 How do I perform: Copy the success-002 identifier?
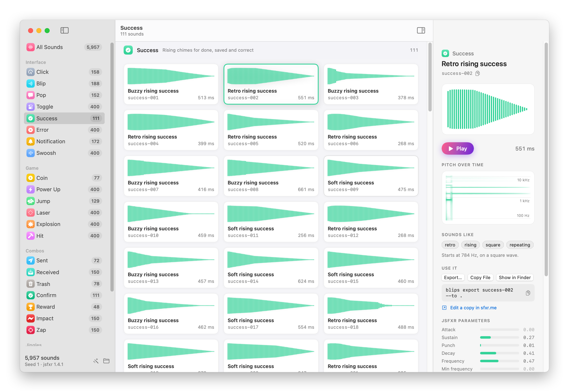(478, 73)
